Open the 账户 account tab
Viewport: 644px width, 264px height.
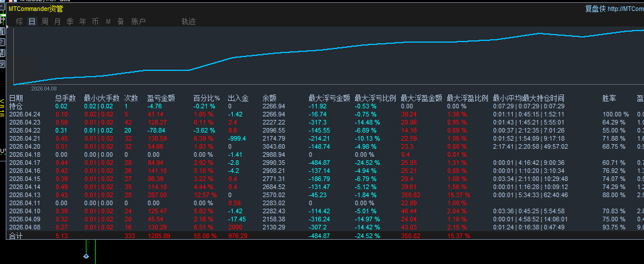click(x=138, y=21)
